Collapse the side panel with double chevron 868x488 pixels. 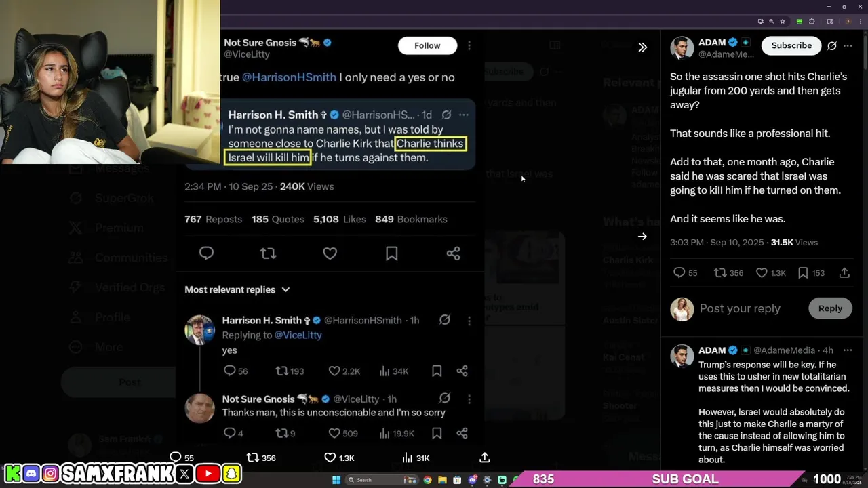(x=642, y=47)
